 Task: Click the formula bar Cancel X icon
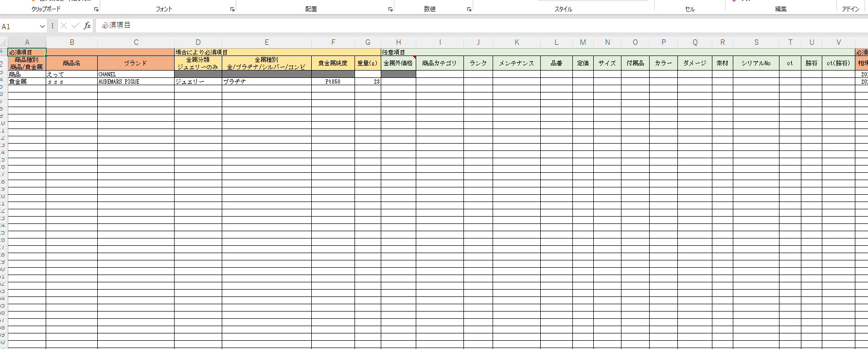[64, 26]
